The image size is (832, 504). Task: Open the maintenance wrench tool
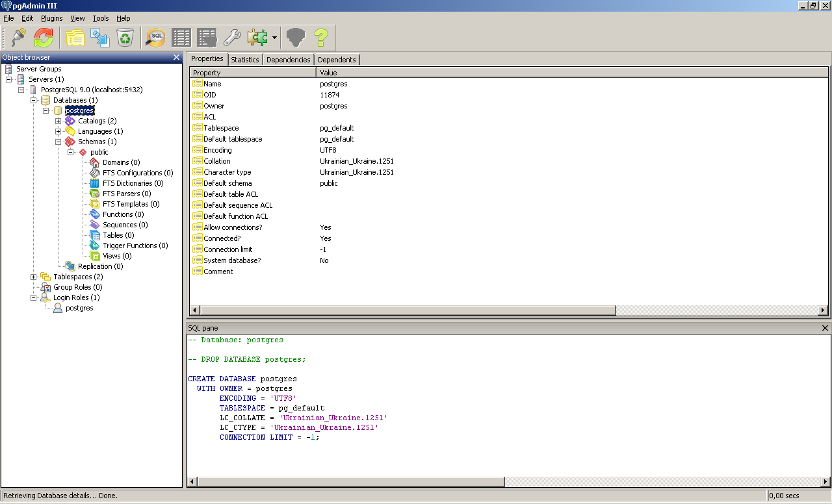[232, 38]
